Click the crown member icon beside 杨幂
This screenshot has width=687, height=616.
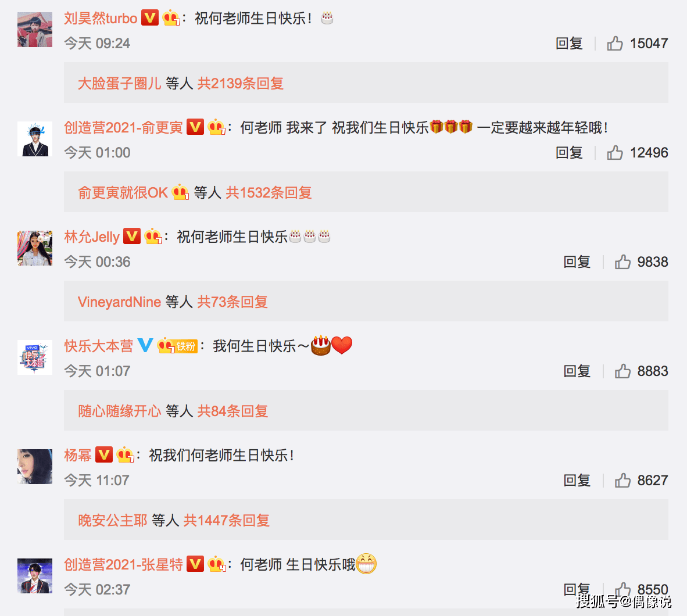tap(126, 455)
